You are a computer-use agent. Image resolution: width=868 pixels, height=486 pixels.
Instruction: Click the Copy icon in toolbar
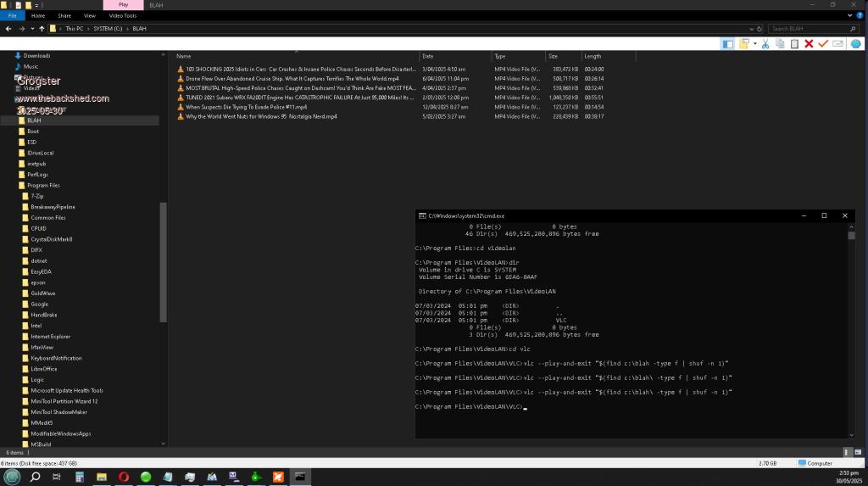pyautogui.click(x=780, y=43)
